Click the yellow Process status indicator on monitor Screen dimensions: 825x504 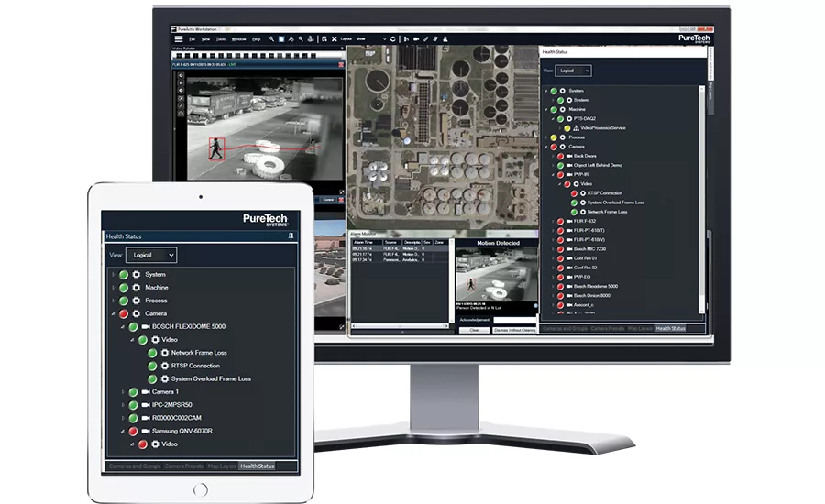554,137
